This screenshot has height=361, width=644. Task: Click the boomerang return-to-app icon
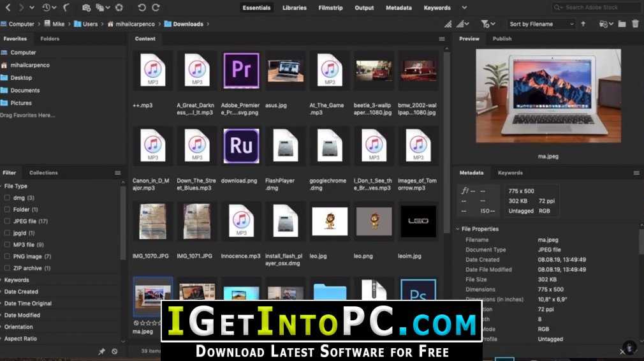66,8
